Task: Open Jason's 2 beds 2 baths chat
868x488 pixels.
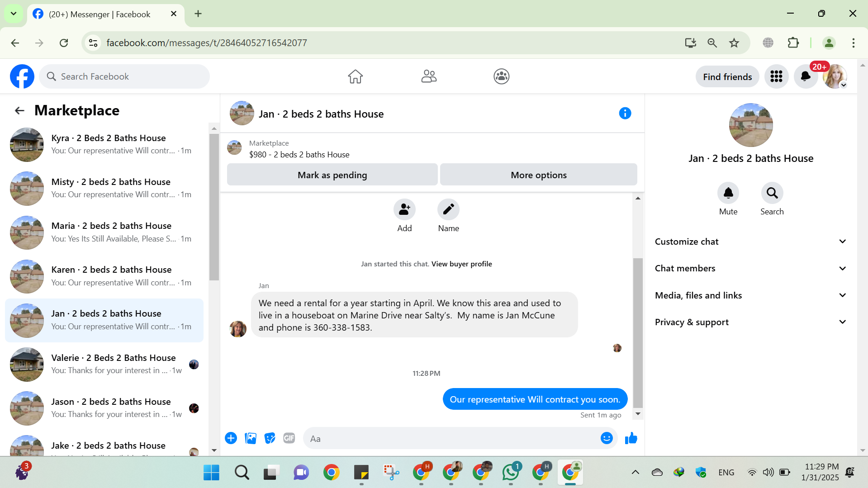Action: [104, 408]
